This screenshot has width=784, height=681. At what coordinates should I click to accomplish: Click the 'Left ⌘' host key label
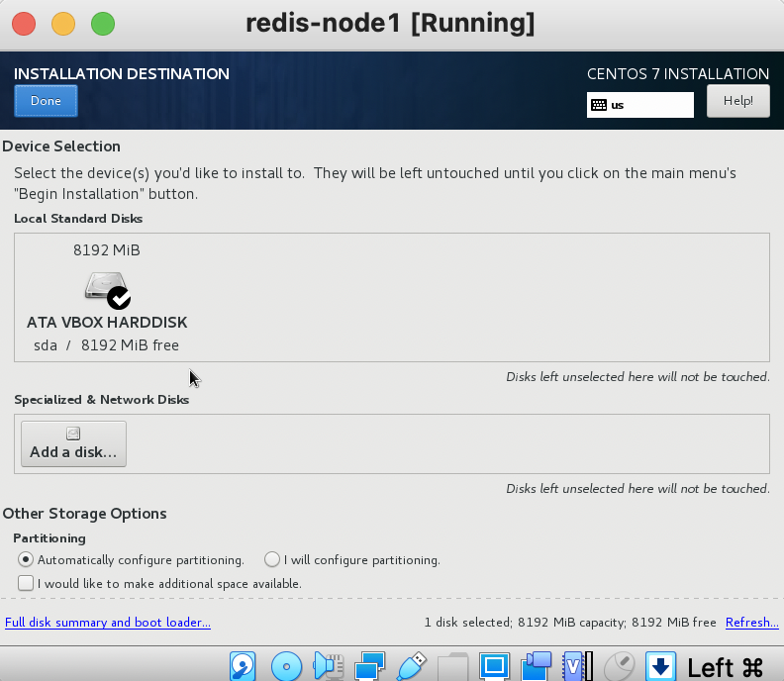point(725,667)
